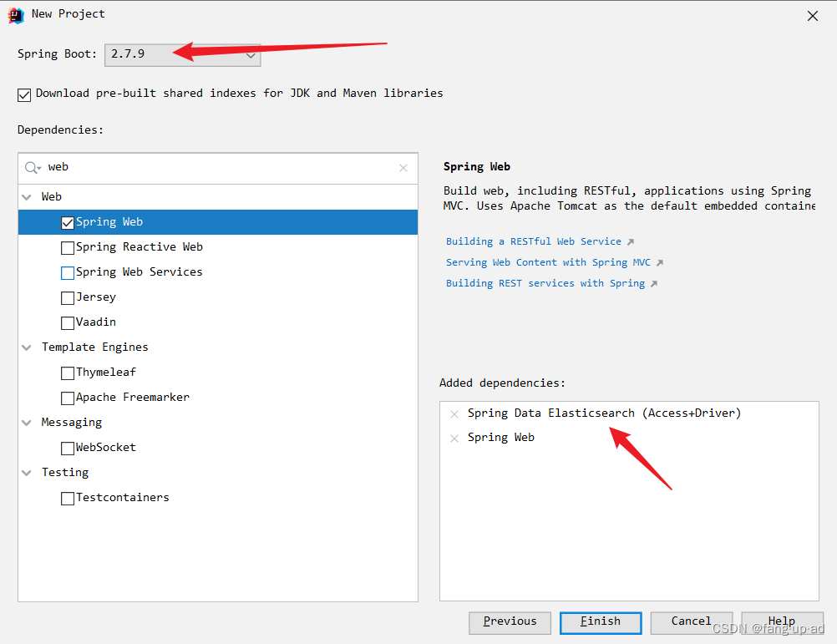This screenshot has width=837, height=644.
Task: Select Spring Web in added dependencies list
Action: point(500,438)
